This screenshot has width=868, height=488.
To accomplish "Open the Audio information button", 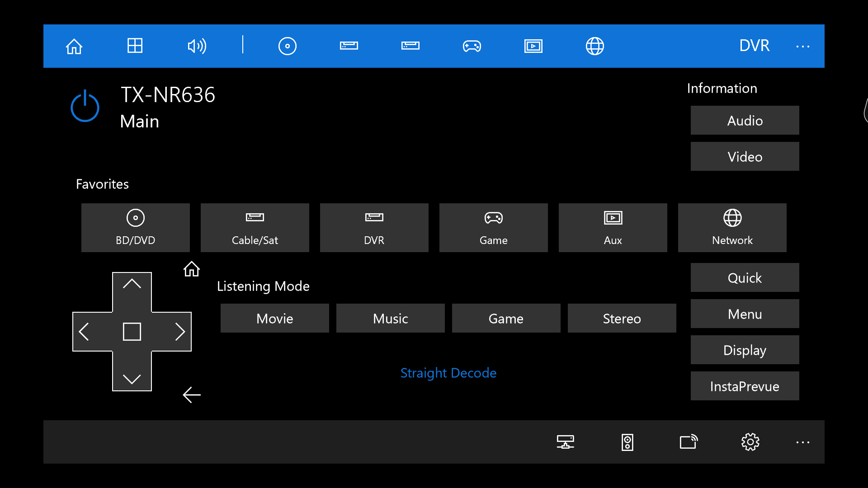I will [x=745, y=121].
